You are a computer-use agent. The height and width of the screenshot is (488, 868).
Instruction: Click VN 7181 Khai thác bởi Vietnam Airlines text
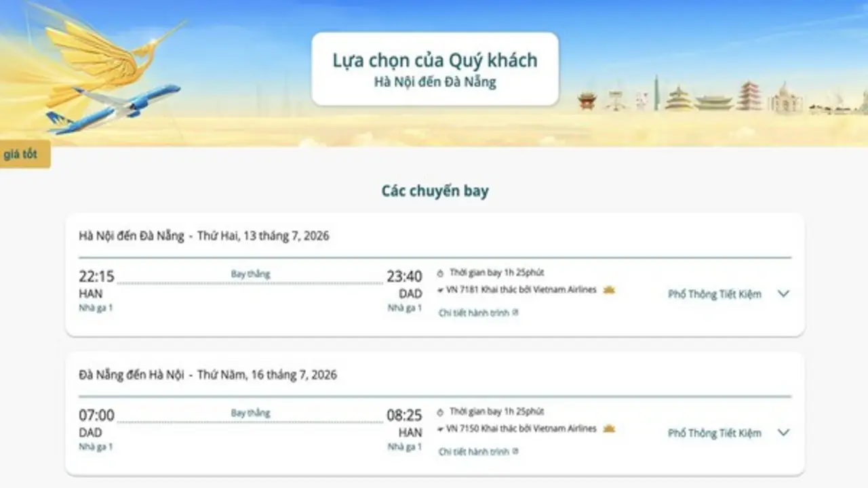(x=521, y=290)
